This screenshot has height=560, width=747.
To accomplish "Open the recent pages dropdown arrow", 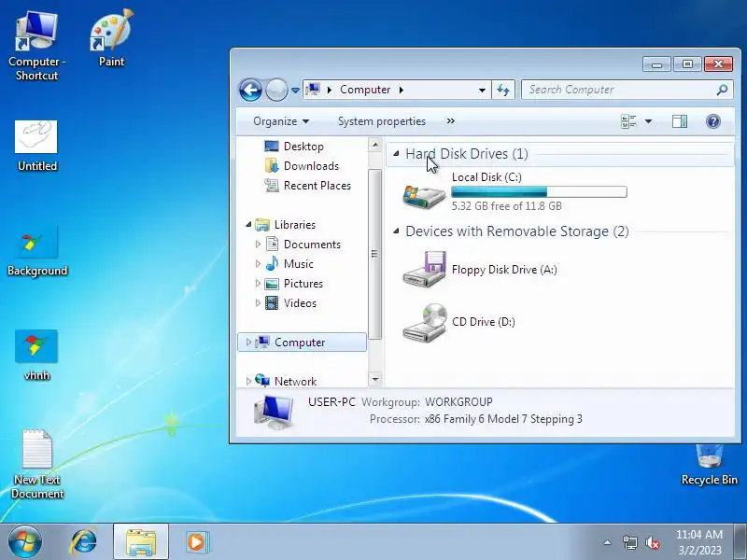I will tap(295, 90).
